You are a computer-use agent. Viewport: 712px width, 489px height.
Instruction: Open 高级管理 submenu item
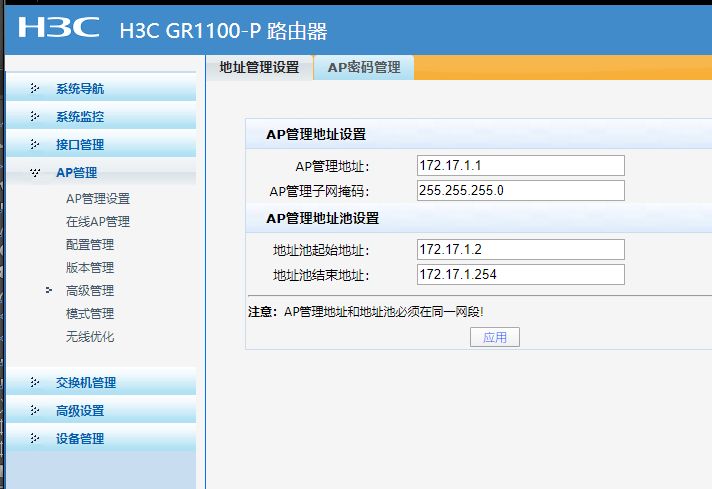90,291
